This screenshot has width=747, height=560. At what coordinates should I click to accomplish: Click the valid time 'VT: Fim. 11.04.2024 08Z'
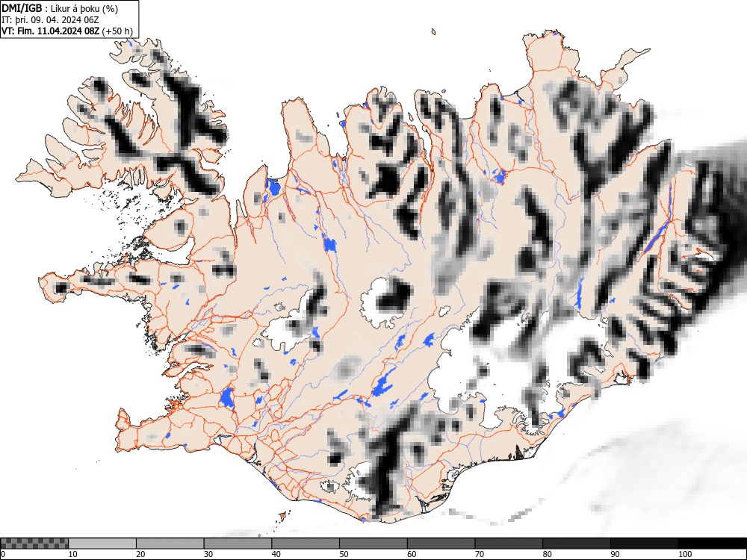click(50, 31)
